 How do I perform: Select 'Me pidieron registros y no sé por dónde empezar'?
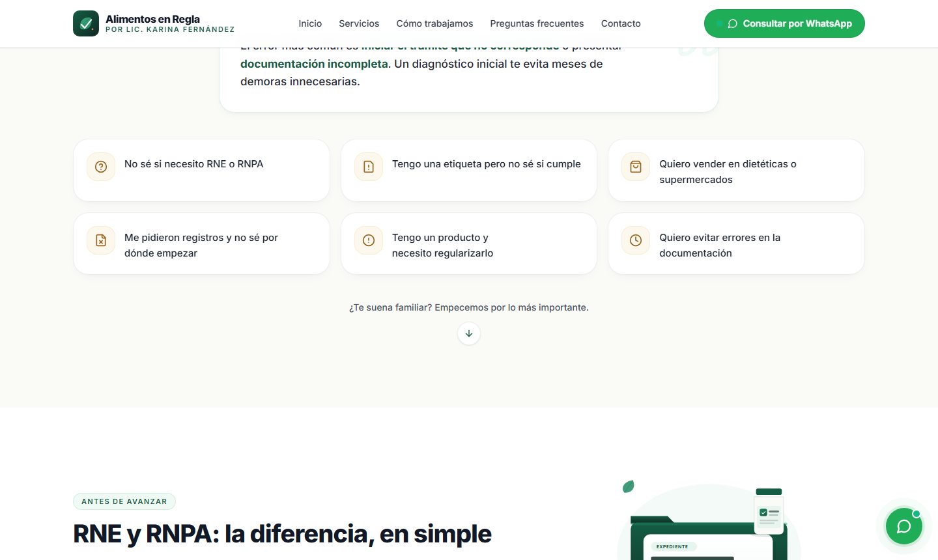(201, 245)
